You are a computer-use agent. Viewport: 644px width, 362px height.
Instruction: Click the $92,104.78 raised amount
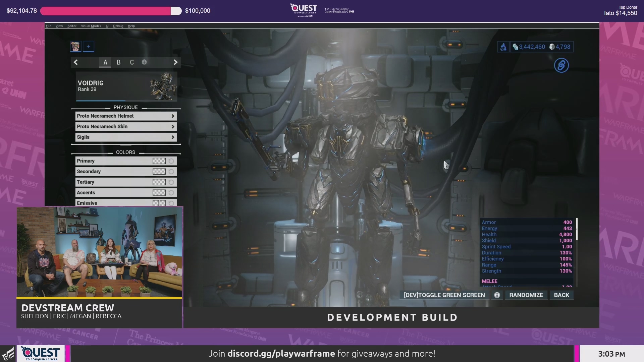(x=22, y=11)
